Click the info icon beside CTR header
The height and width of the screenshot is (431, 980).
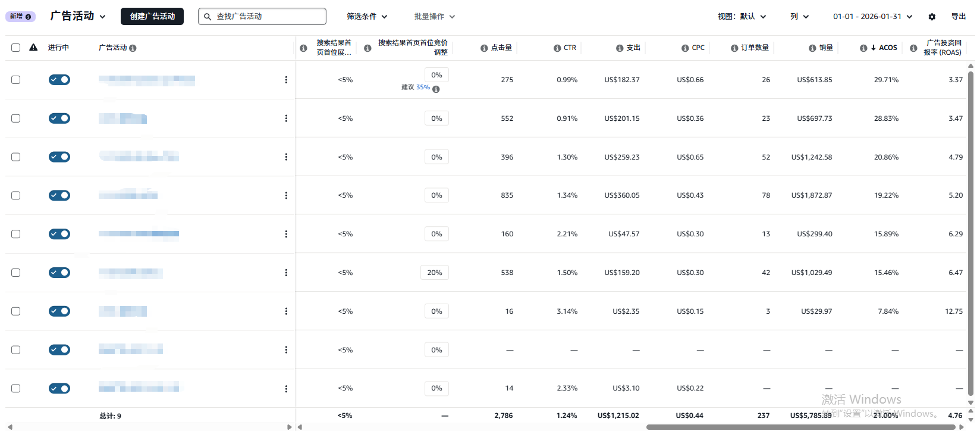coord(557,48)
